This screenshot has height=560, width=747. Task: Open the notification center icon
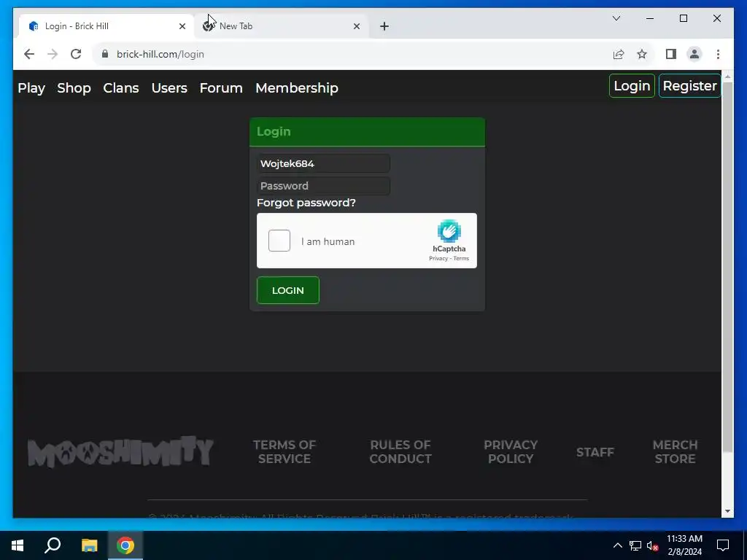pos(723,545)
